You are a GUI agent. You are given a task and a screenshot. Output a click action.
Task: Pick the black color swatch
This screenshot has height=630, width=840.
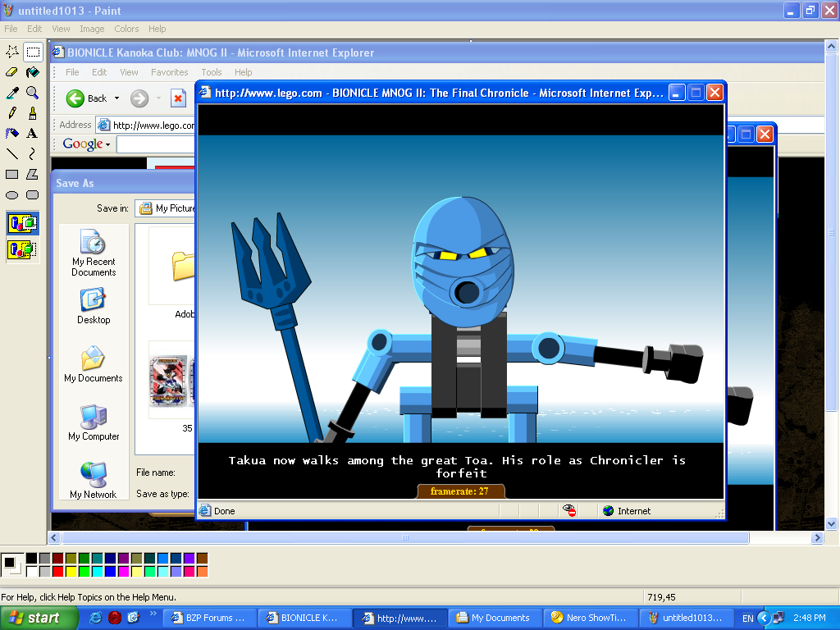pyautogui.click(x=32, y=558)
